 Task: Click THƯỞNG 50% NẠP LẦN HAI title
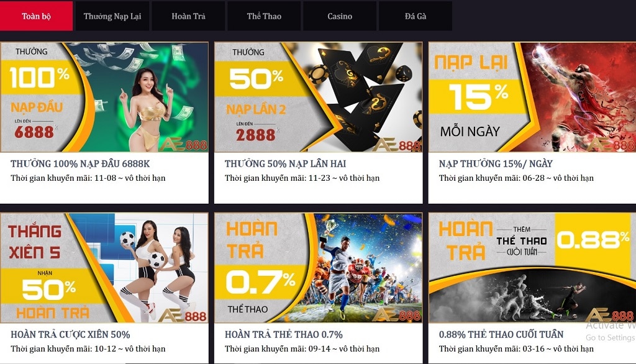coord(286,163)
